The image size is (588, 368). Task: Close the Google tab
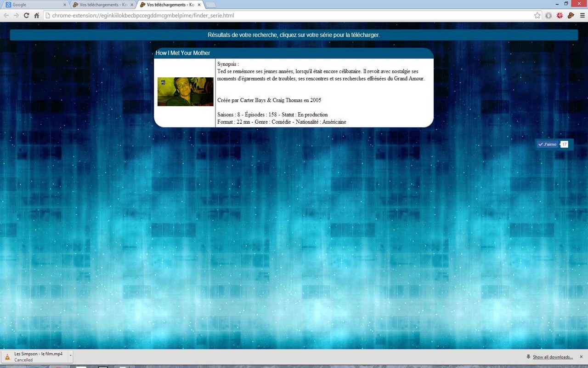point(65,5)
